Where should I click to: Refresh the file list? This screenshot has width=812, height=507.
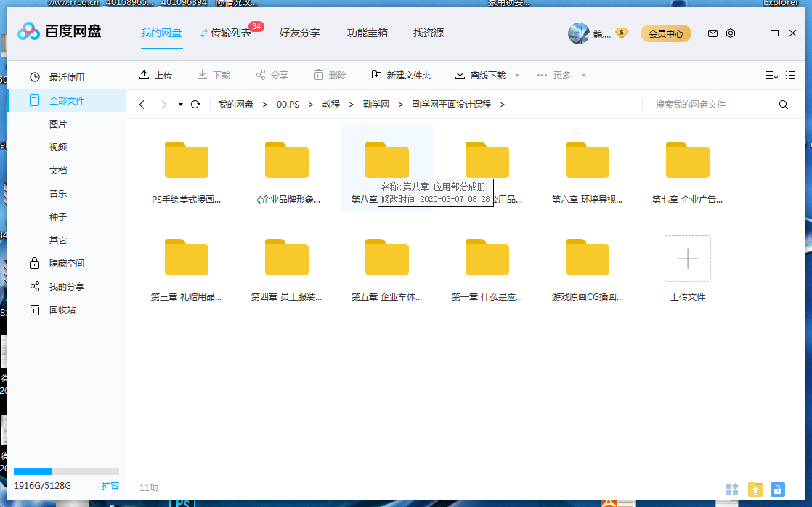pos(195,104)
